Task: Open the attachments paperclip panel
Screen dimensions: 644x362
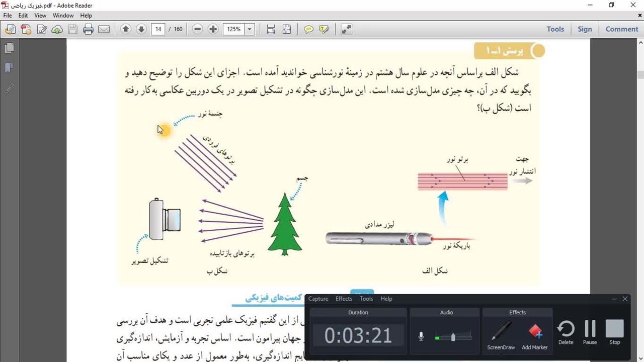Action: (x=9, y=88)
